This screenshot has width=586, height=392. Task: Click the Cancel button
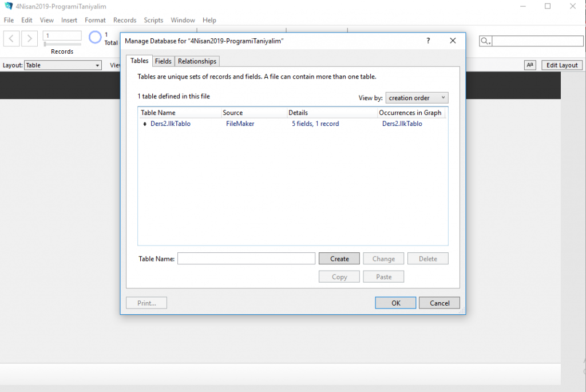(439, 303)
